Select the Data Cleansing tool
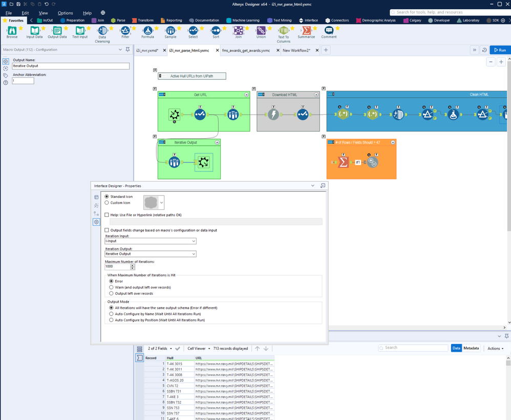 pyautogui.click(x=102, y=34)
